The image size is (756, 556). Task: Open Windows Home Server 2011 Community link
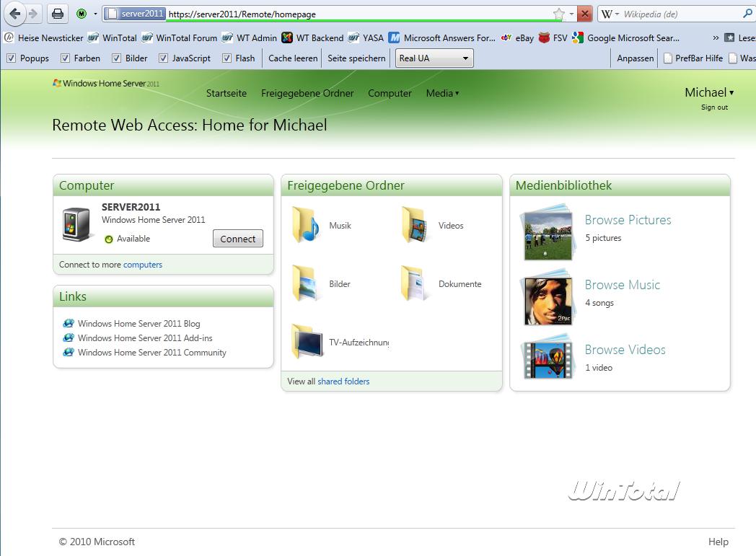pos(152,352)
